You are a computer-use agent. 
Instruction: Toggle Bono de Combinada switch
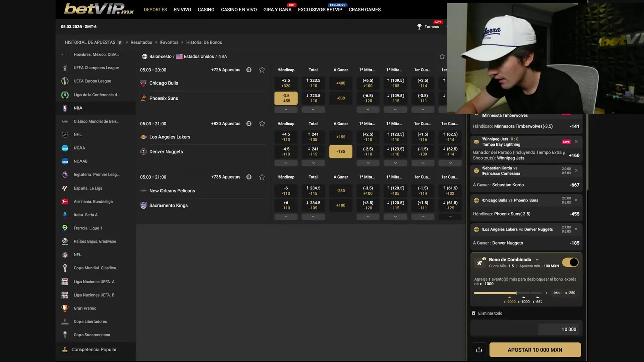(571, 262)
